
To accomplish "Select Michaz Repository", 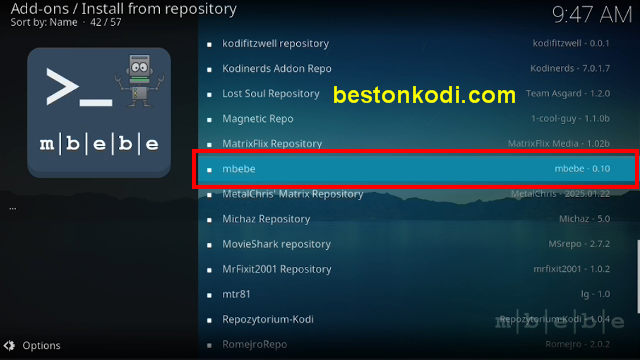I will coord(416,219).
